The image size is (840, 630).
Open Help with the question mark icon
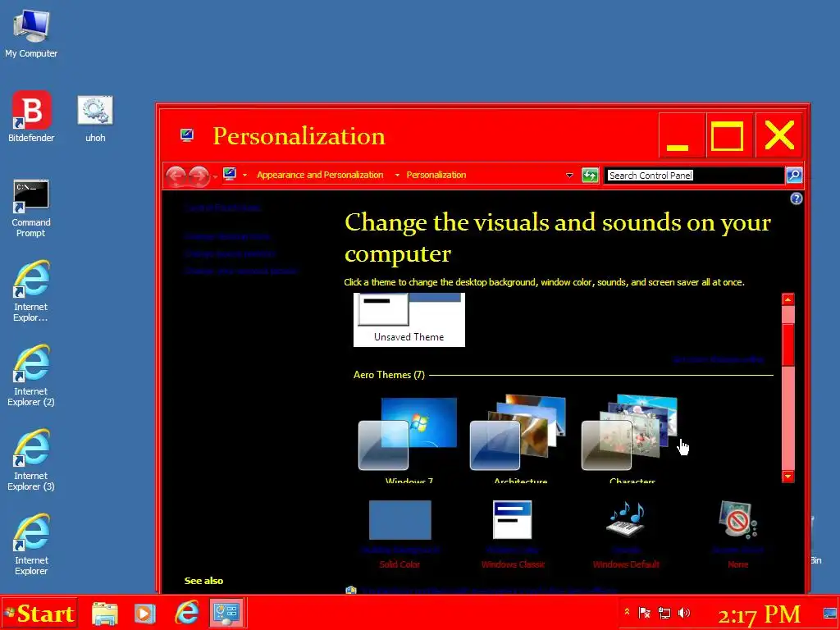click(x=796, y=199)
